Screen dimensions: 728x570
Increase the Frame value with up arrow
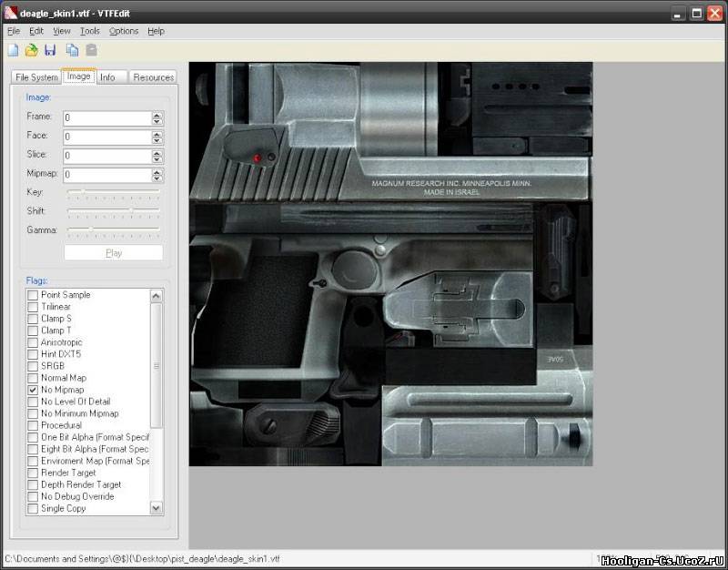pos(157,115)
